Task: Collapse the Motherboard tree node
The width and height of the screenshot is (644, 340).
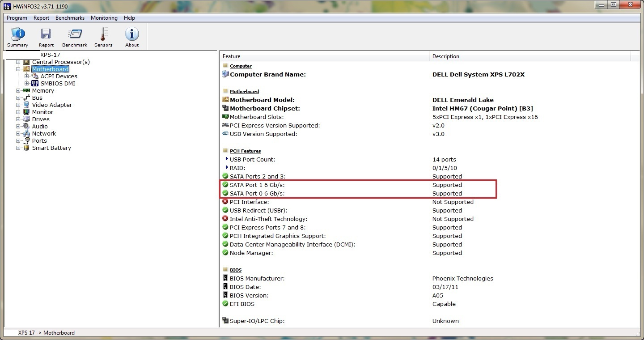Action: (18, 69)
